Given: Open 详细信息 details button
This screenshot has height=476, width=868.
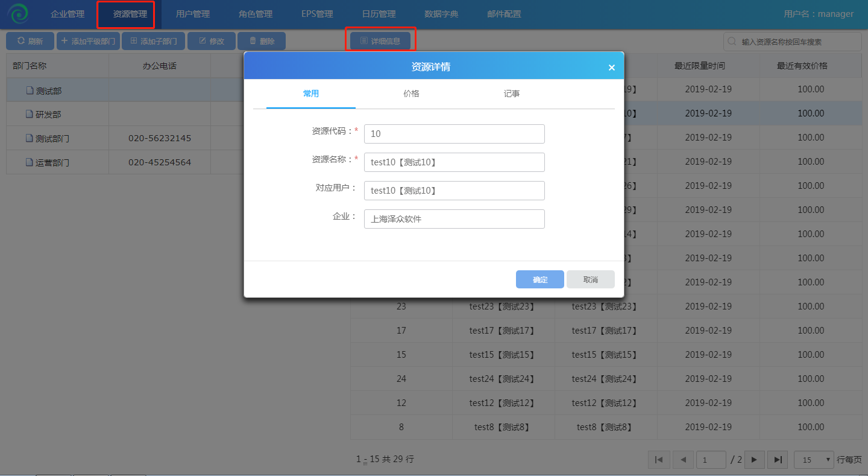Looking at the screenshot, I should [380, 41].
